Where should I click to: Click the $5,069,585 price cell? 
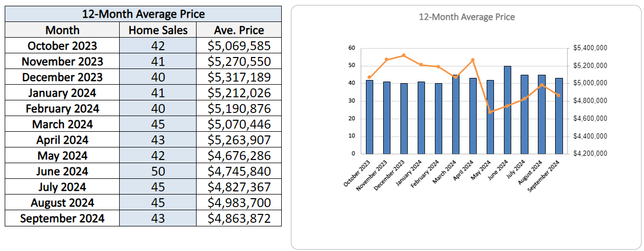239,45
